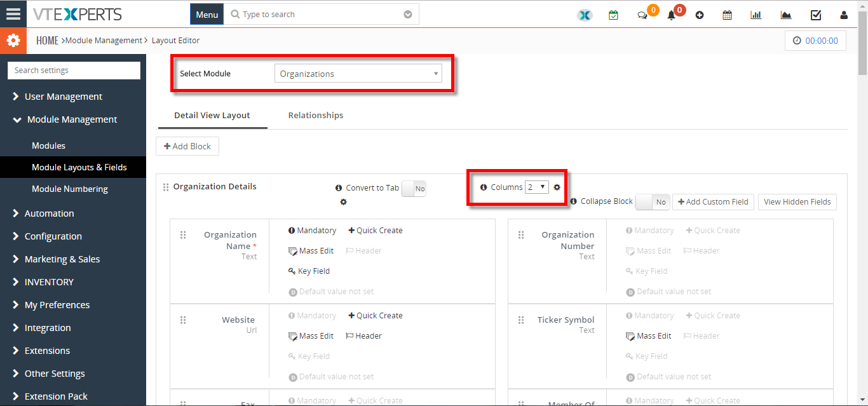
Task: Click the View Hidden Fields button
Action: tap(797, 201)
